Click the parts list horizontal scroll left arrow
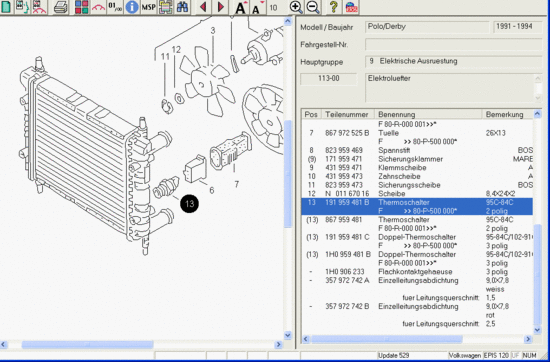This screenshot has height=362, width=550. click(x=306, y=339)
